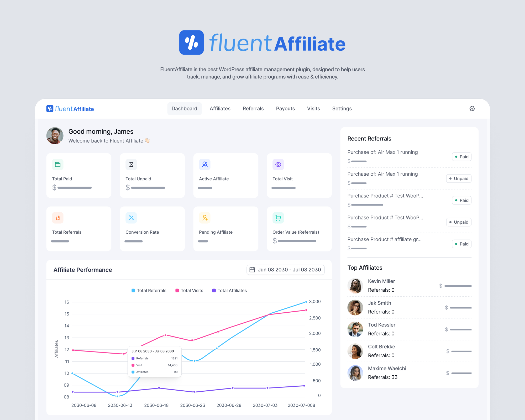Click the Top Affiliates heading
The width and height of the screenshot is (525, 420).
365,268
